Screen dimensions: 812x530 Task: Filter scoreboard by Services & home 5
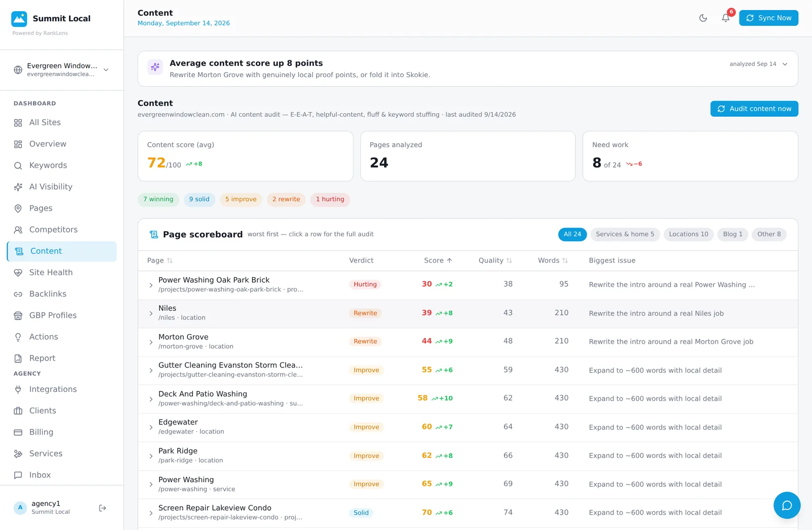(625, 234)
